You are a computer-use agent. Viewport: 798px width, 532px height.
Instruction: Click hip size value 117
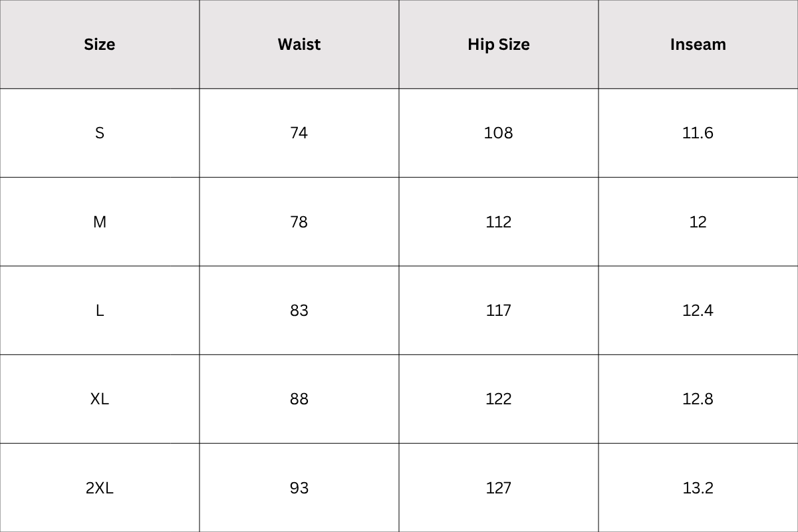coord(499,311)
